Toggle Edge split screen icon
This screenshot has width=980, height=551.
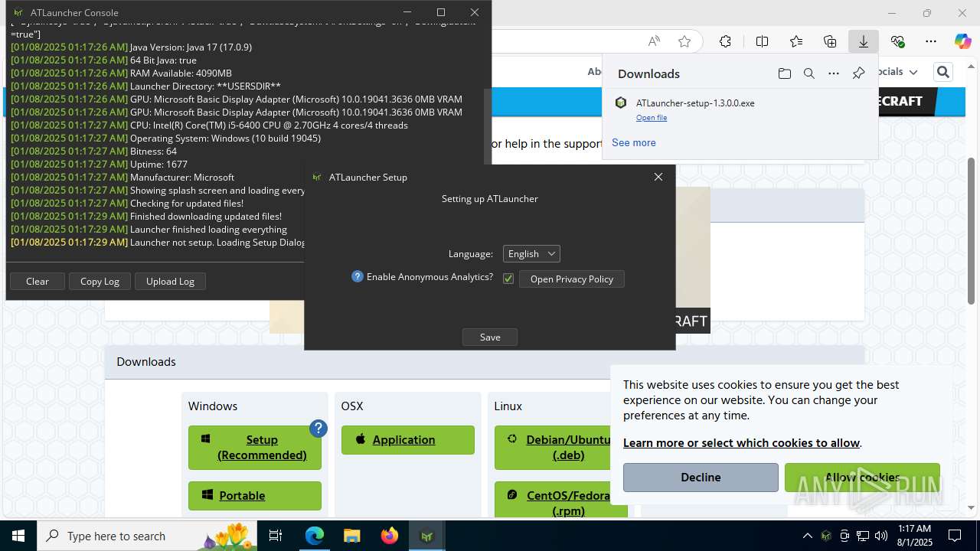point(762,41)
